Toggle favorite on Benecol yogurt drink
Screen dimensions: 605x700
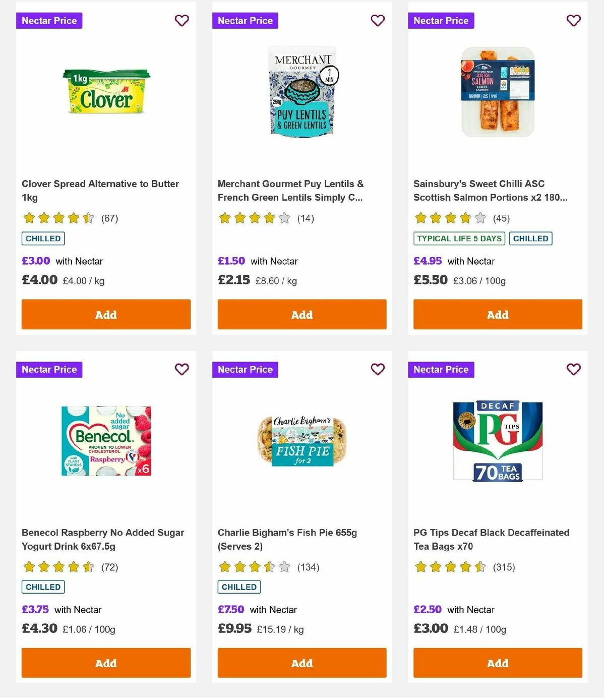181,369
